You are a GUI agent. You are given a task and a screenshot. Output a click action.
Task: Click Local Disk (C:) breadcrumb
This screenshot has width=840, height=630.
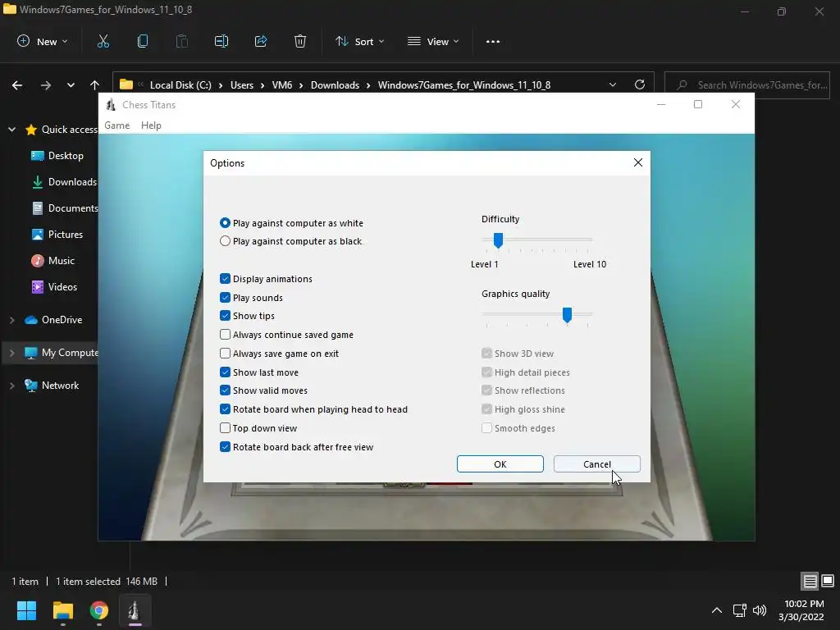pyautogui.click(x=180, y=85)
